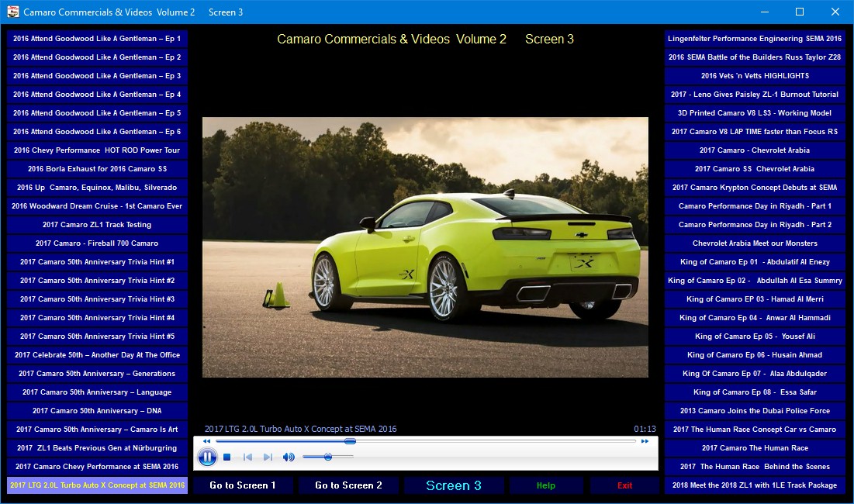Play 2017 Camaro 50th Anniversary Language

tap(97, 392)
